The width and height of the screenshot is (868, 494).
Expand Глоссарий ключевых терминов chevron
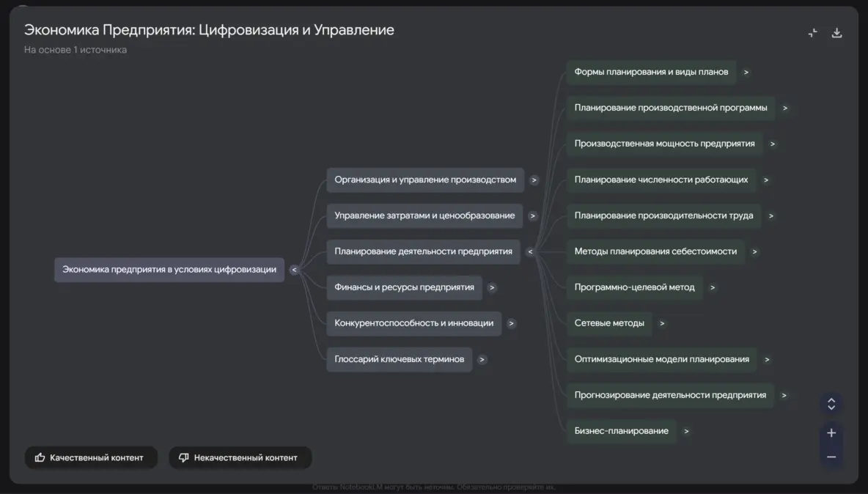482,359
